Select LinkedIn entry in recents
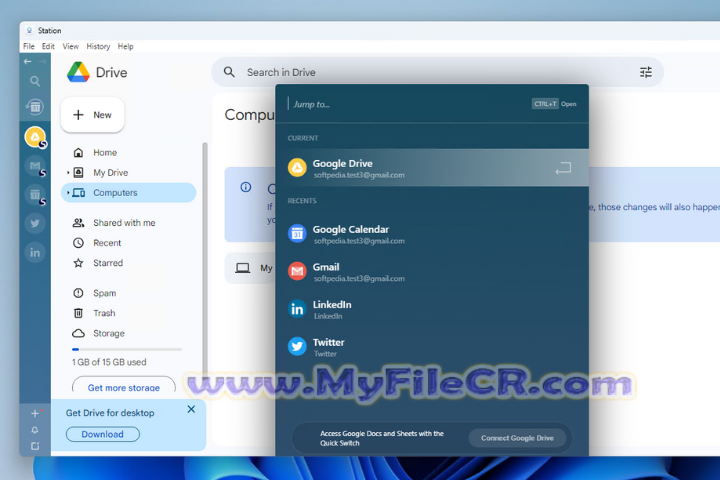This screenshot has width=720, height=480. point(432,309)
